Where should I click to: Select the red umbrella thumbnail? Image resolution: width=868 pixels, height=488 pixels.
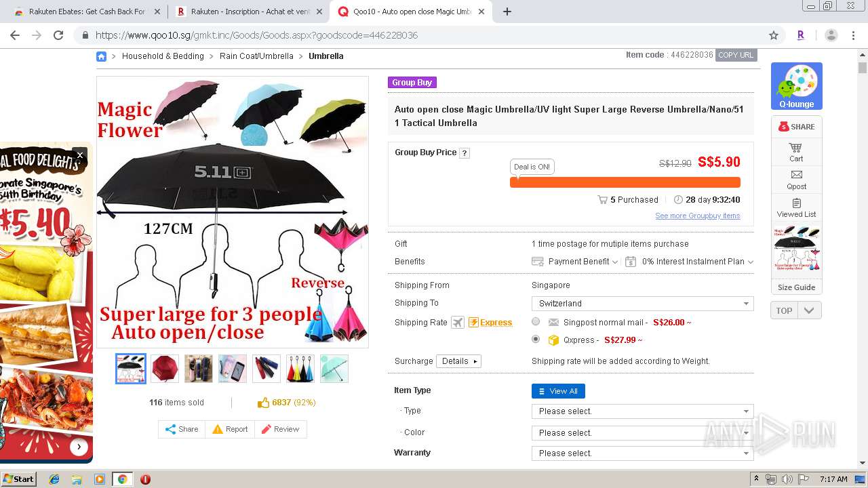165,369
